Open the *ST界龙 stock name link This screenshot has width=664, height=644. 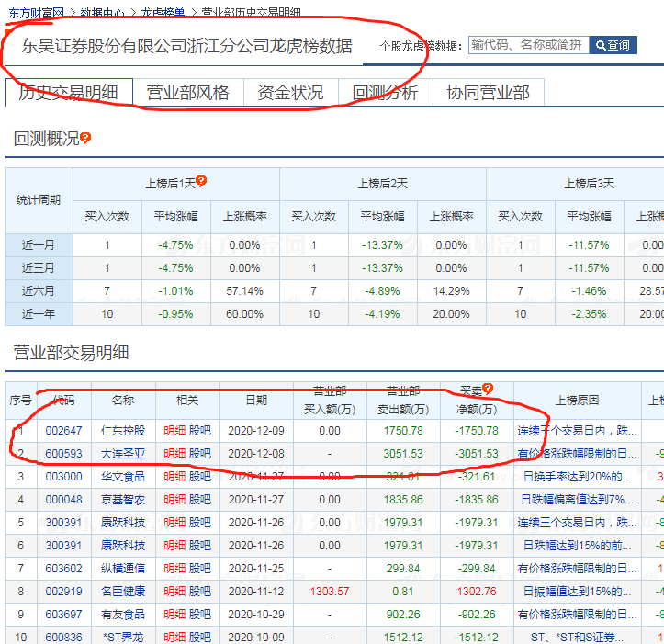click(x=123, y=637)
